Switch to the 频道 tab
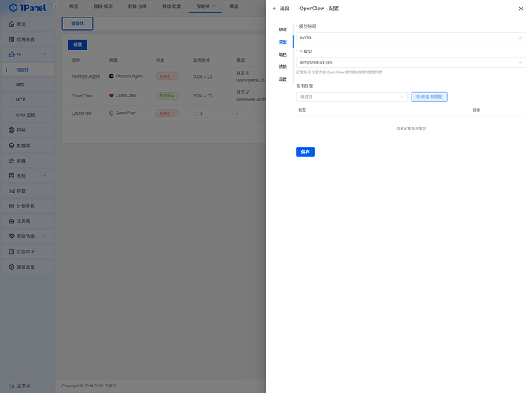The height and width of the screenshot is (393, 532). [283, 30]
